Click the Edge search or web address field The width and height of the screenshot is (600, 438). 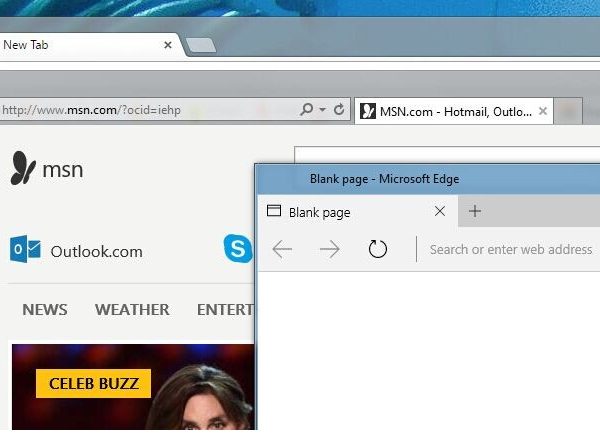coord(510,249)
